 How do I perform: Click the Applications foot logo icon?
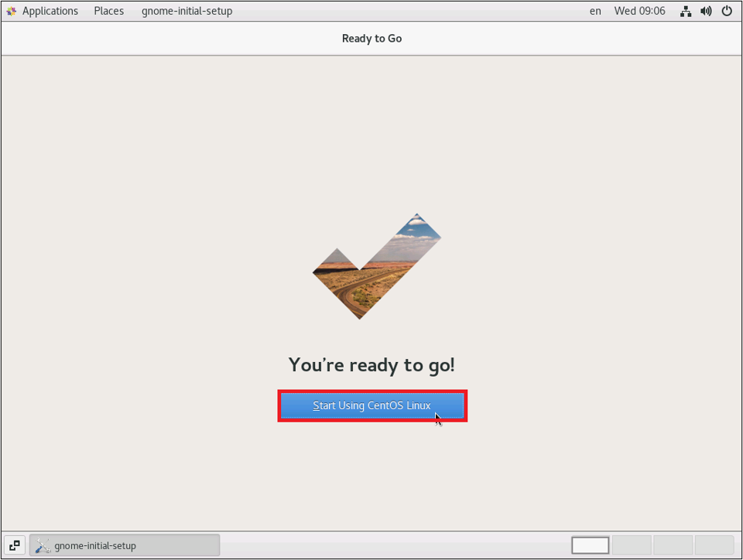(x=12, y=11)
